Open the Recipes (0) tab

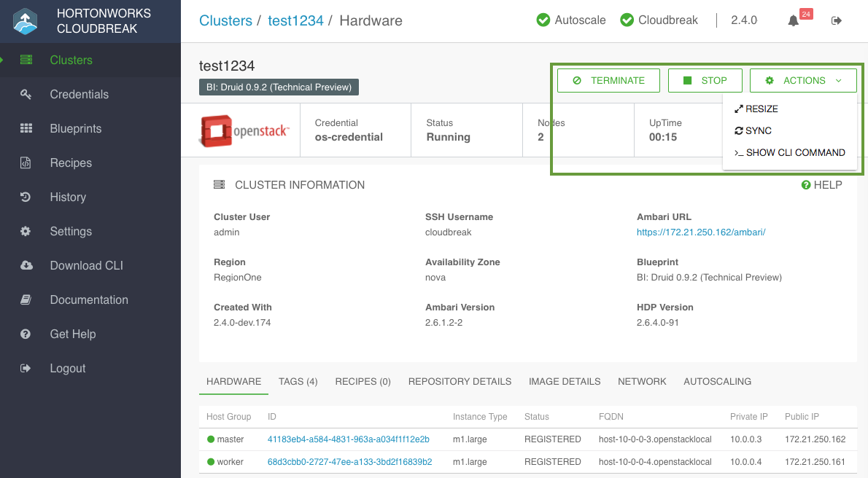tap(363, 382)
